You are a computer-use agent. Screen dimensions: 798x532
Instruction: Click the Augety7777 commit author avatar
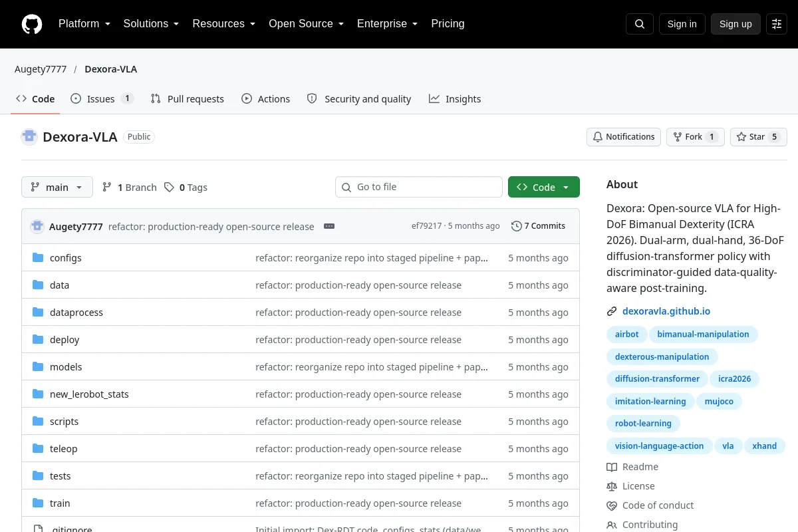point(37,226)
